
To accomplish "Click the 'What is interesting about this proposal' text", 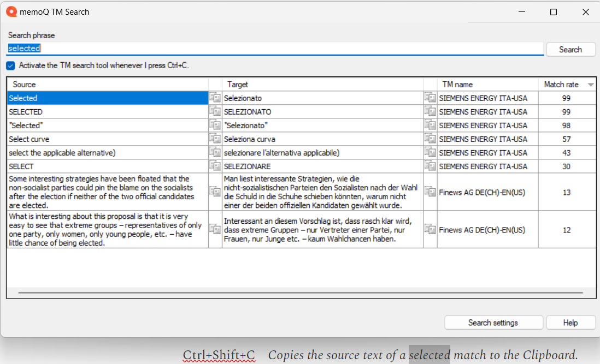I will click(105, 229).
